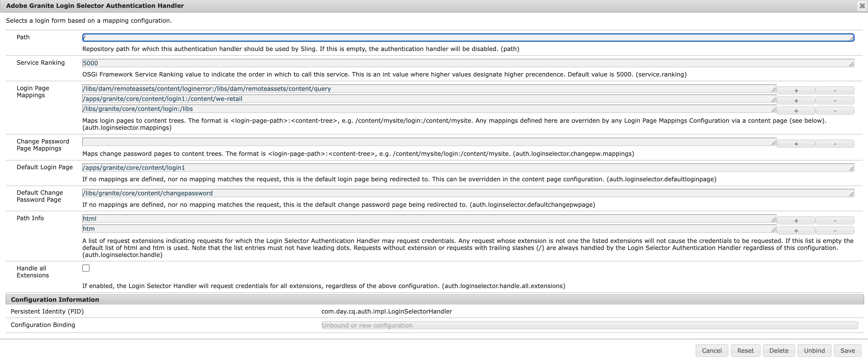
Task: Enable the Handle all Extensions checkbox
Action: pyautogui.click(x=86, y=268)
